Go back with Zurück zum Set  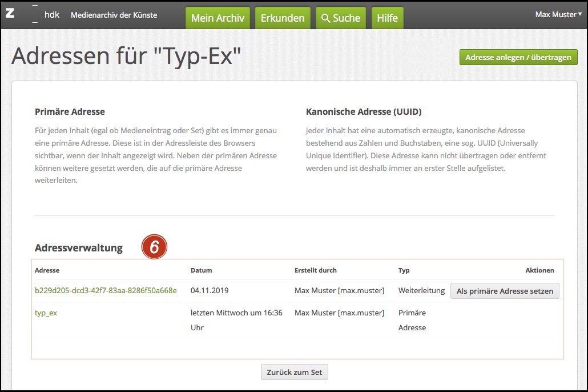(x=294, y=372)
